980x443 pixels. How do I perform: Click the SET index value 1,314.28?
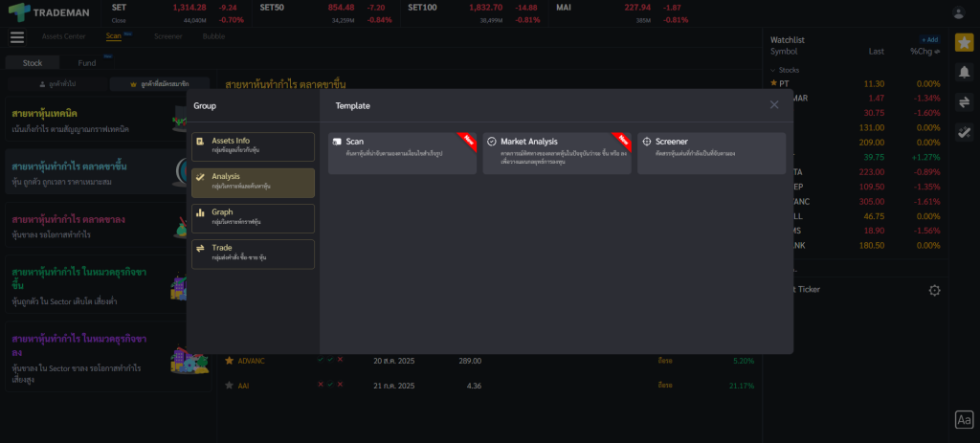point(189,8)
